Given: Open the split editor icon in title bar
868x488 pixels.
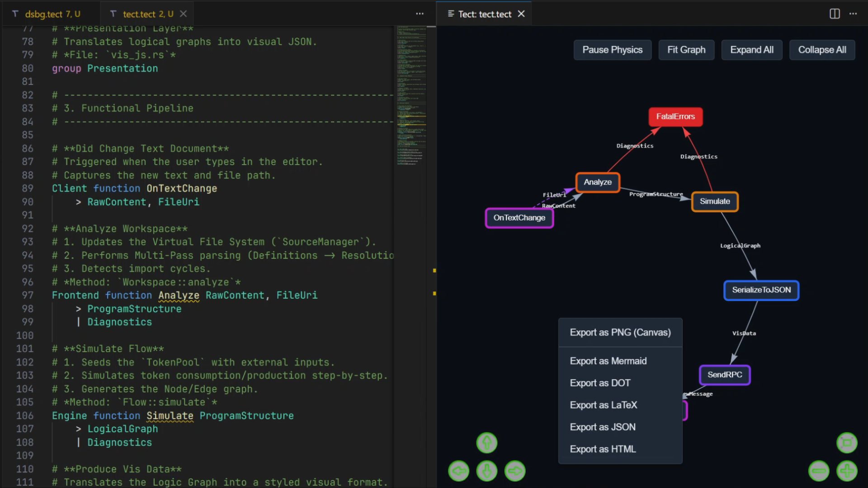Looking at the screenshot, I should [x=834, y=14].
